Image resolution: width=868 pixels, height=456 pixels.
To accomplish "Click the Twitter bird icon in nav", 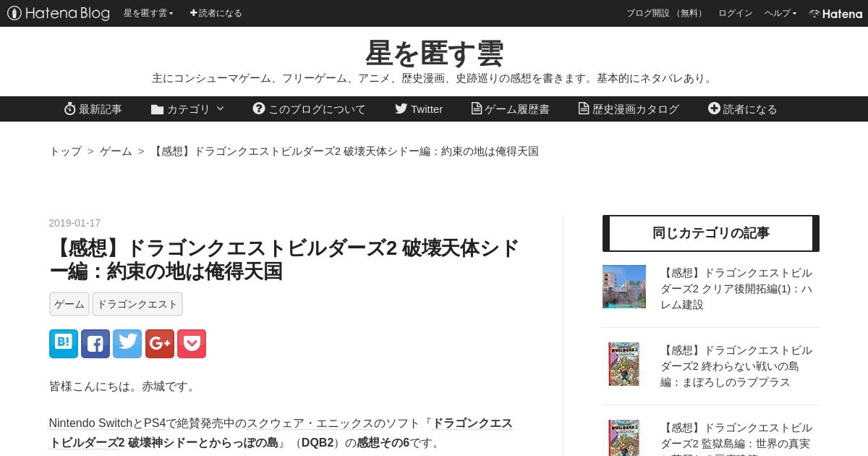I will pos(401,109).
